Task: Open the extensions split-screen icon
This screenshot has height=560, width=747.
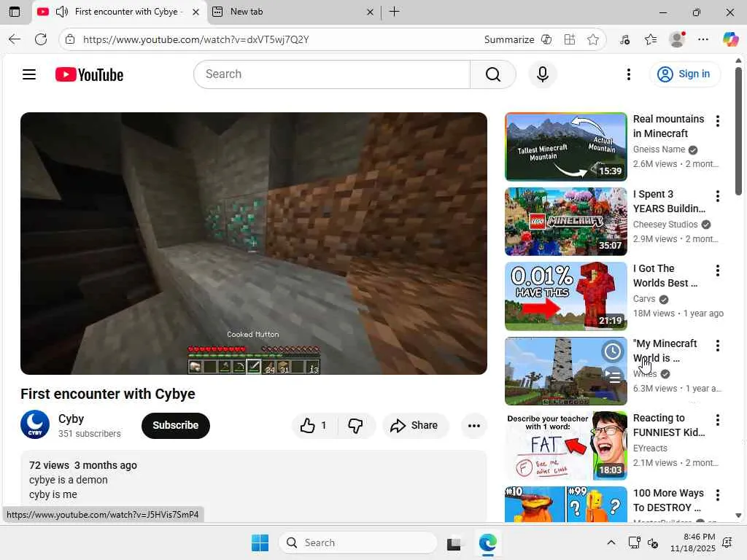Action: [x=570, y=39]
